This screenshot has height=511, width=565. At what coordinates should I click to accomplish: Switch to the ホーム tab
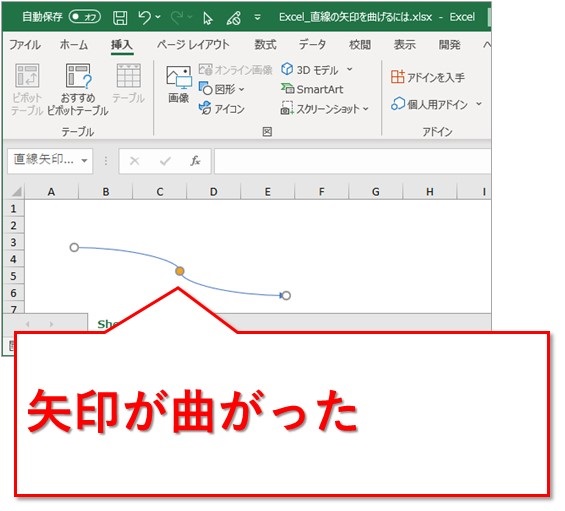[x=74, y=45]
